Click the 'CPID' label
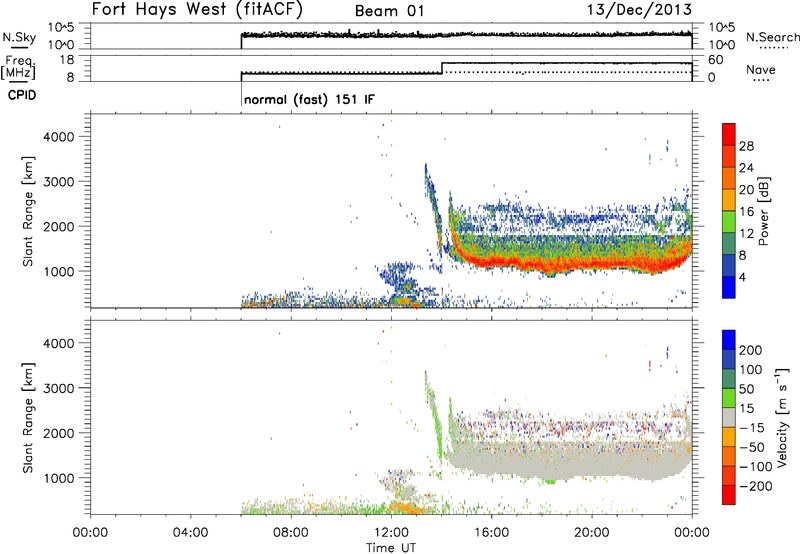Screen dimensions: 800x554 [x=22, y=95]
